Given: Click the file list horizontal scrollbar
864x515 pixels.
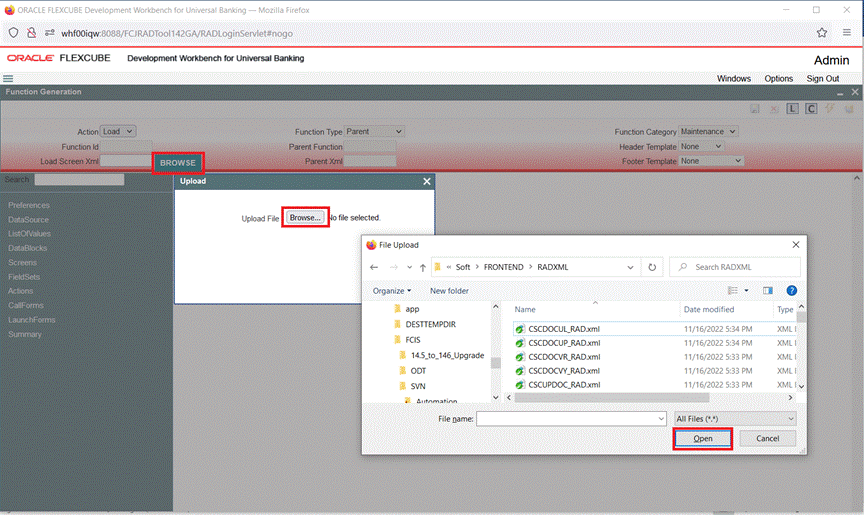Looking at the screenshot, I should point(612,398).
